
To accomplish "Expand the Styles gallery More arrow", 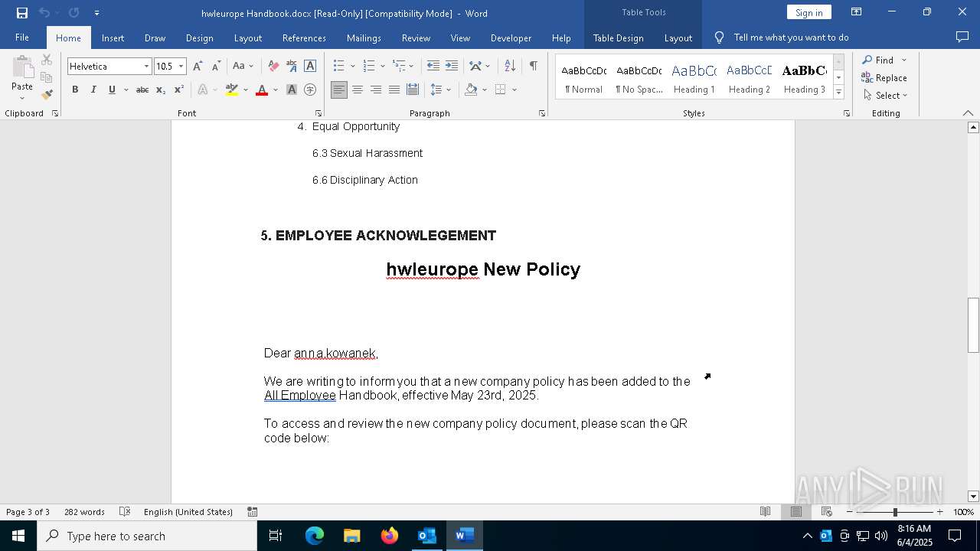I will pos(838,92).
